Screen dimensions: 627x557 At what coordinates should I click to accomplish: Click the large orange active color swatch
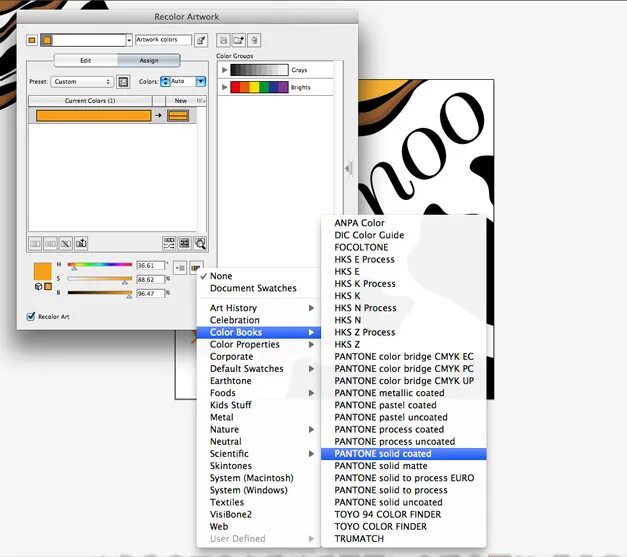click(43, 272)
